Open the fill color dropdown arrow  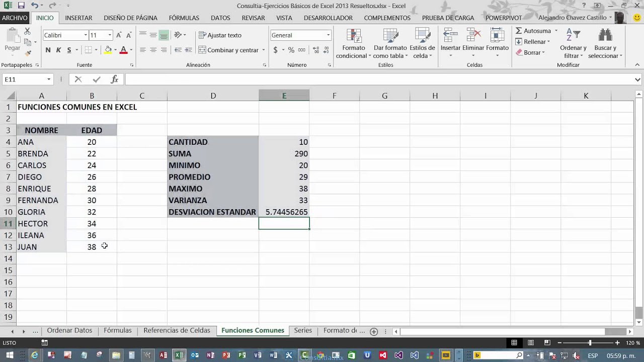tap(115, 50)
